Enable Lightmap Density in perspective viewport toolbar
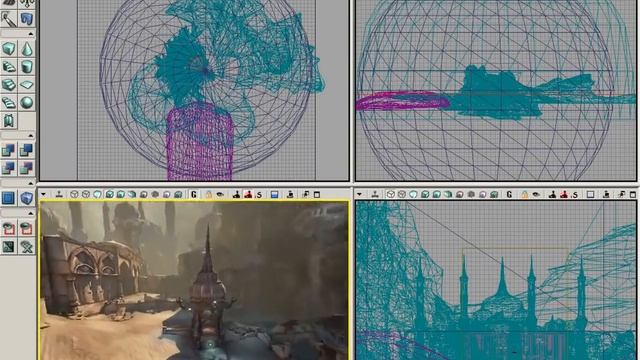 178,195
